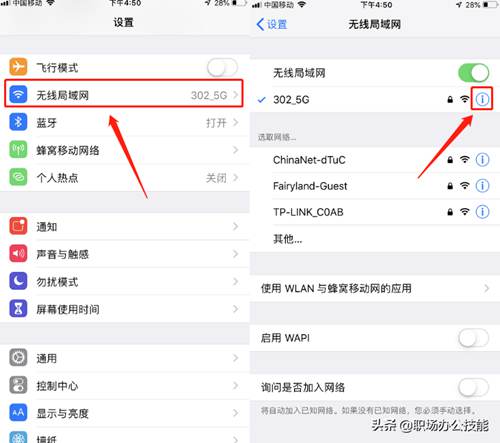Open 控制中心 Control Center menu item
The width and height of the screenshot is (500, 443).
pos(125,386)
